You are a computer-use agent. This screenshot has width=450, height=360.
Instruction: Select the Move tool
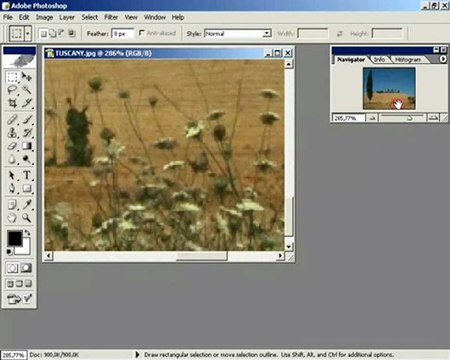27,77
